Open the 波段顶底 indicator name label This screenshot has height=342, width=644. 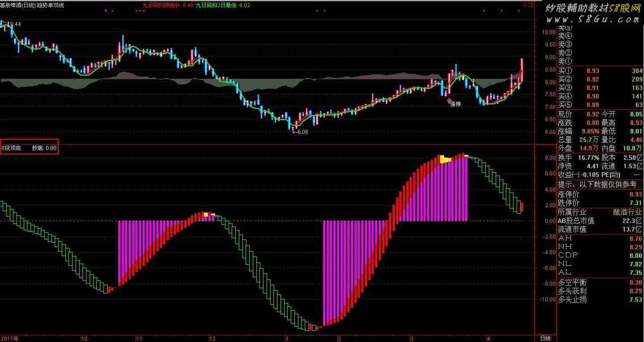tap(10, 148)
